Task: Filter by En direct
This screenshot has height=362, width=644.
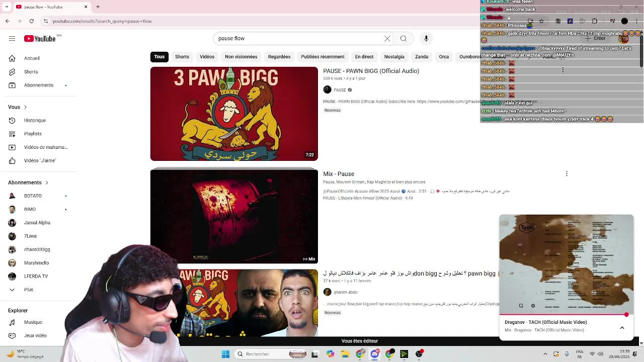Action: 364,57
